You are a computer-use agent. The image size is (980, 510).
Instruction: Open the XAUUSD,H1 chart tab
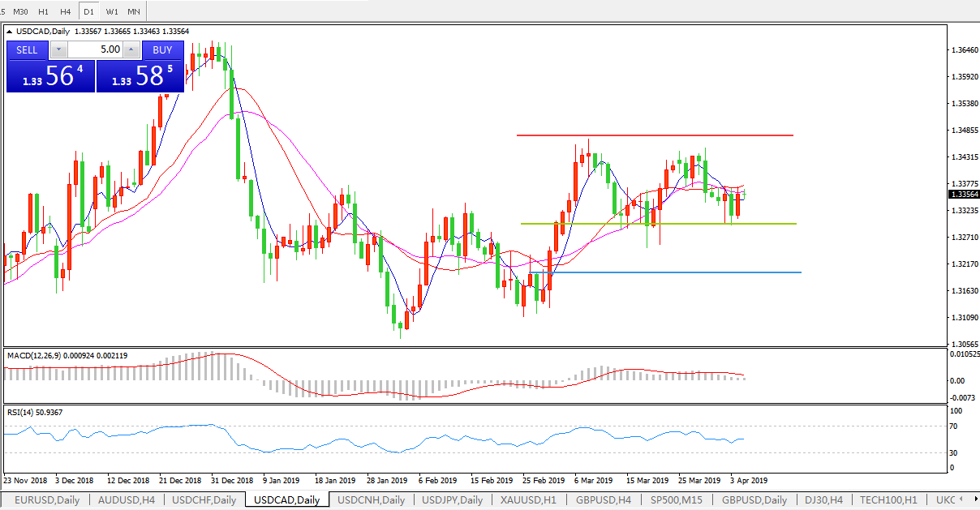[x=528, y=500]
